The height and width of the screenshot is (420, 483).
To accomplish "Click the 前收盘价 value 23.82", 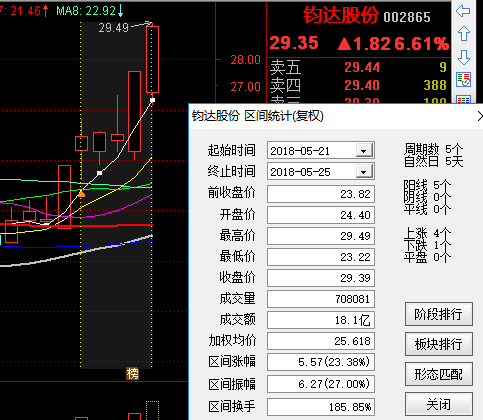I will tap(321, 194).
